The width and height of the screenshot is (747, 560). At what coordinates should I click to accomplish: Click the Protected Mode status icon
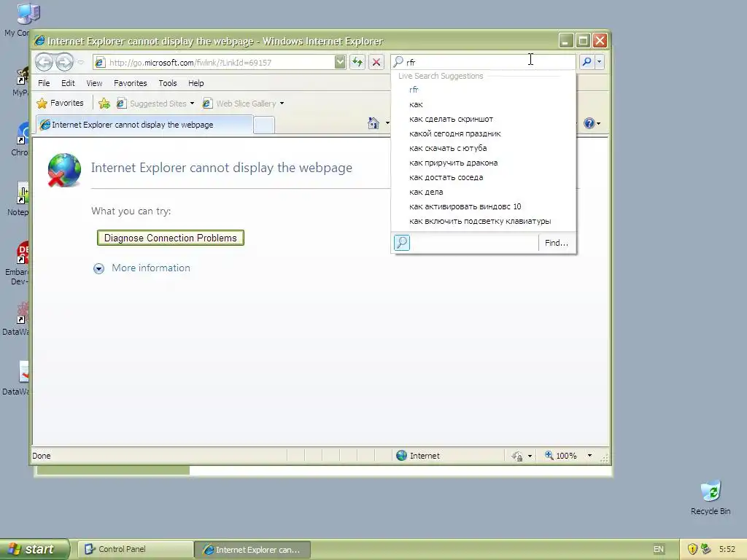tap(517, 456)
